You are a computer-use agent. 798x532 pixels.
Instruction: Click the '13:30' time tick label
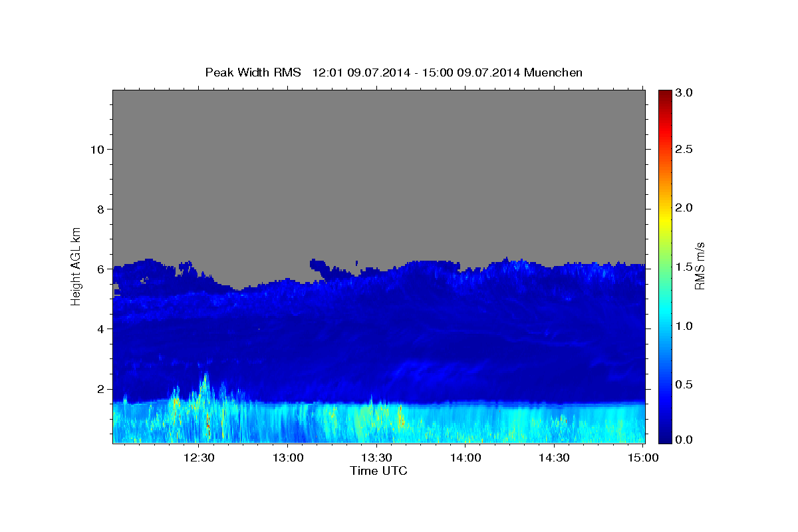coord(376,458)
